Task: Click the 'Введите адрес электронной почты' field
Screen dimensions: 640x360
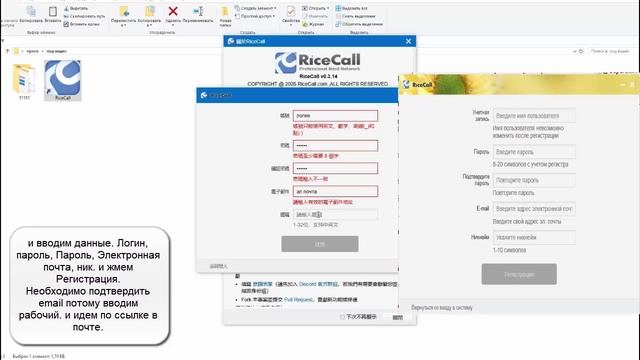Action: click(x=534, y=209)
